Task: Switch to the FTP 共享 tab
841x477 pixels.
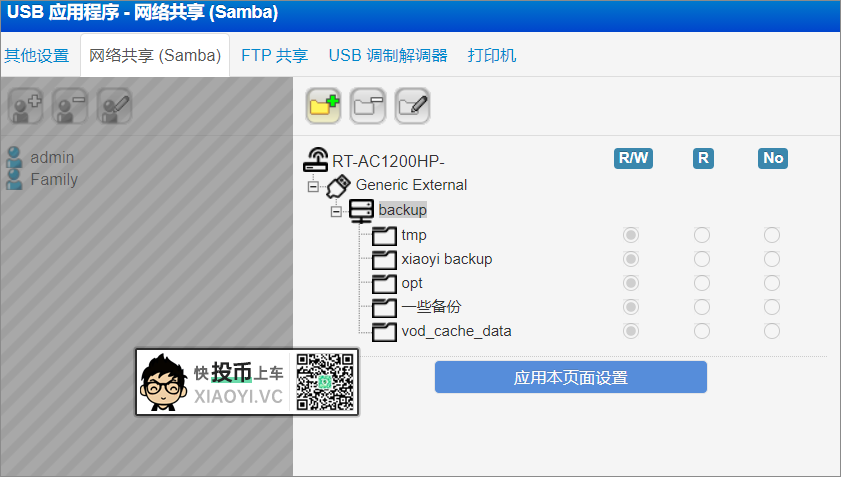Action: pos(275,55)
